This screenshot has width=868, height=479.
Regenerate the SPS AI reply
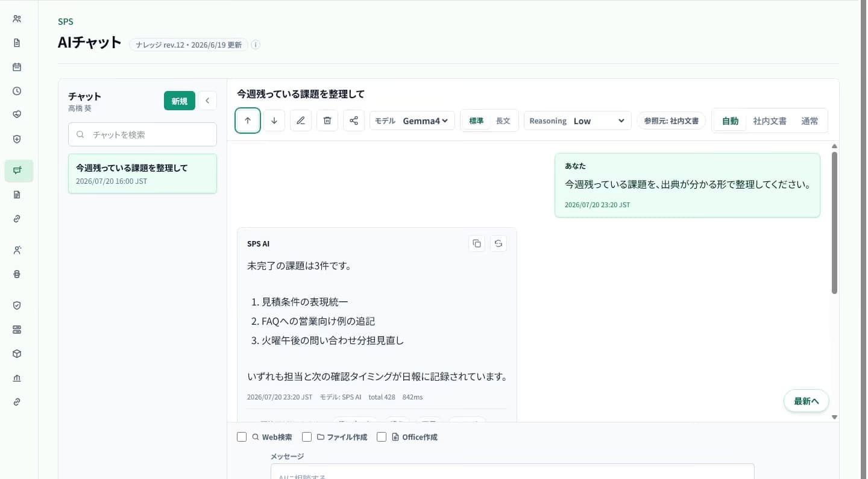point(498,243)
